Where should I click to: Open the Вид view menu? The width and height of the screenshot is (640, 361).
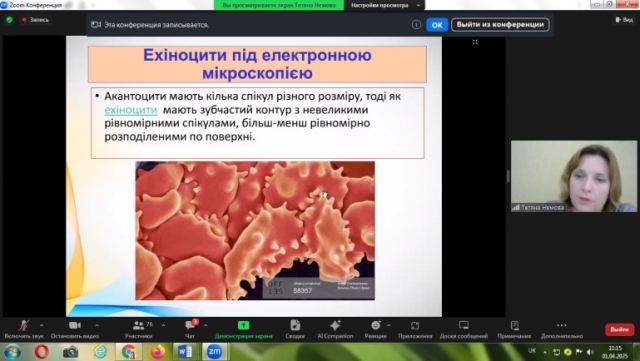(x=624, y=20)
